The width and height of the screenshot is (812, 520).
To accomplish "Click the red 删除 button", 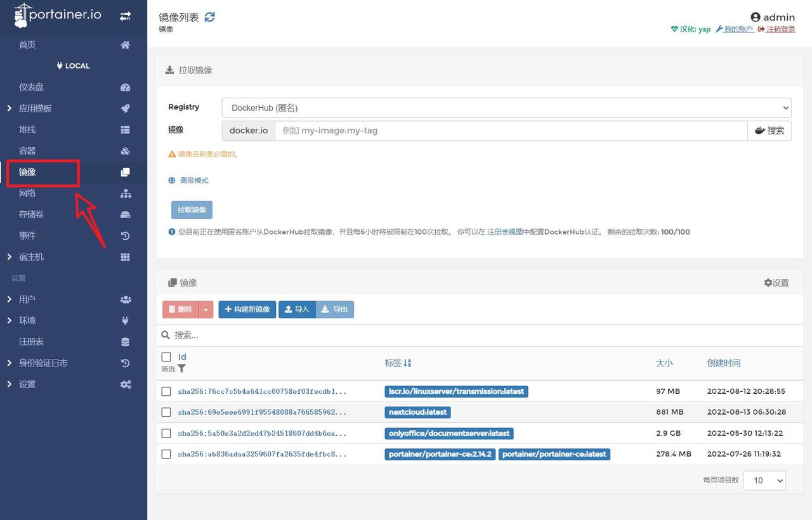I will (x=181, y=309).
